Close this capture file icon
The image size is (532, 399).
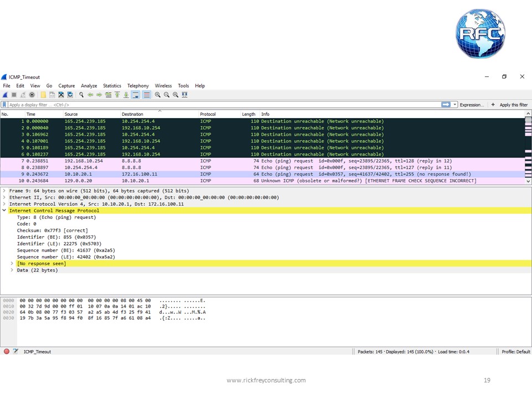(x=61, y=95)
